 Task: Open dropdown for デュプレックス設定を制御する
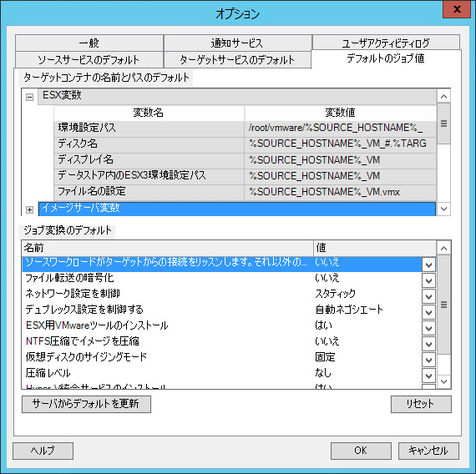pyautogui.click(x=428, y=312)
